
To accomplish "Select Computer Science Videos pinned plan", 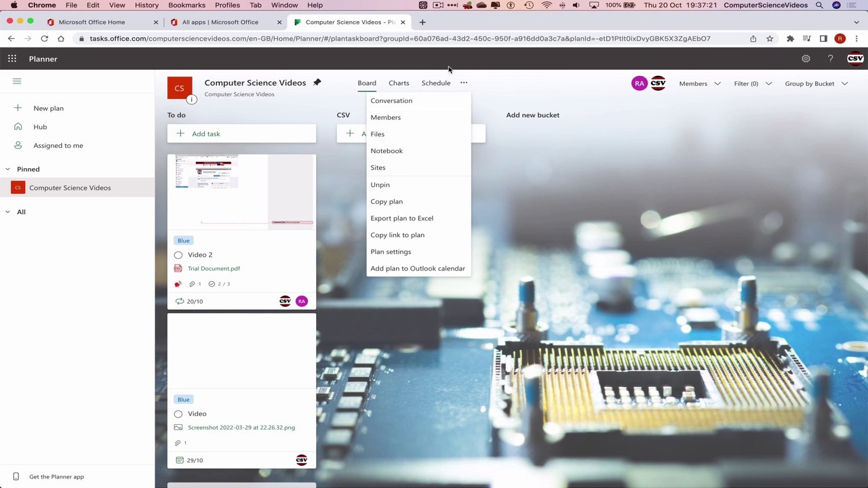I will (77, 188).
